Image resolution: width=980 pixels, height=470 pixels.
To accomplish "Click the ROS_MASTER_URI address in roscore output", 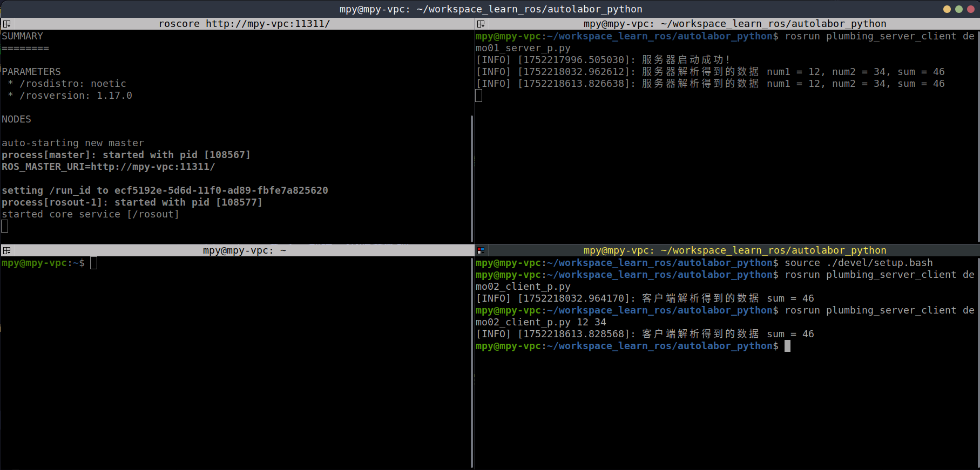I will coord(153,167).
